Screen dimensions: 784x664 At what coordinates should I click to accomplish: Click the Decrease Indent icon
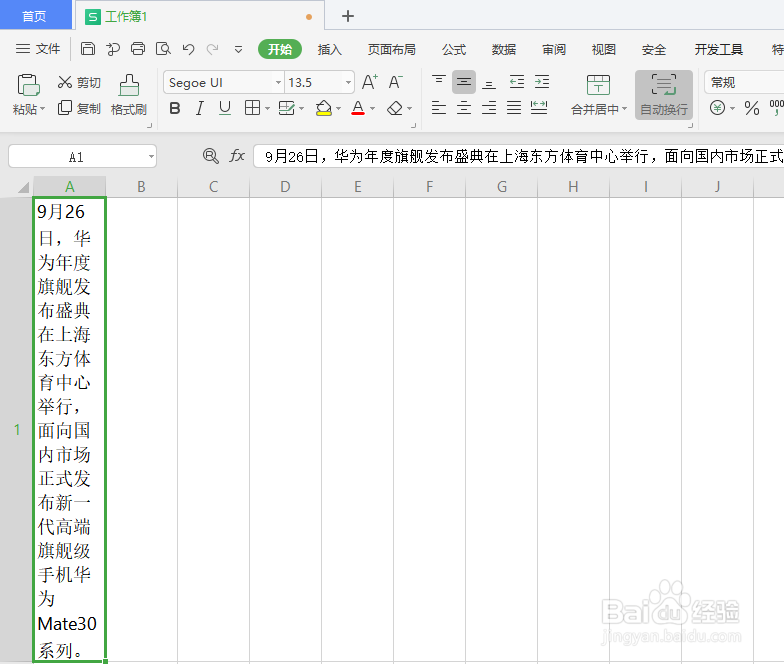tap(516, 82)
